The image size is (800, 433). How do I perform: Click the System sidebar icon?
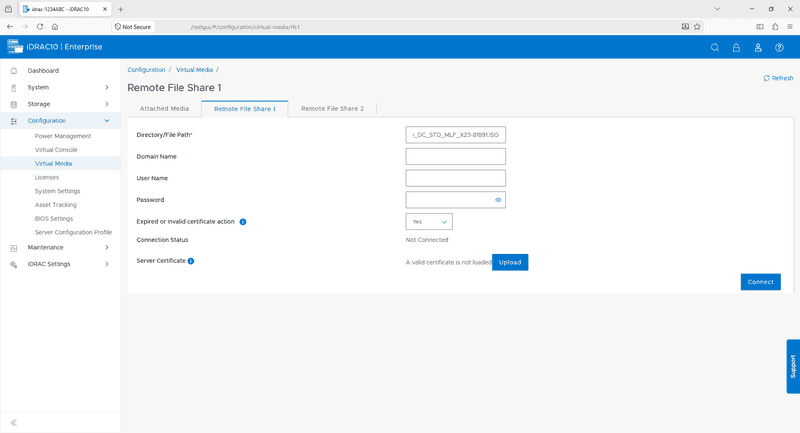tap(14, 88)
